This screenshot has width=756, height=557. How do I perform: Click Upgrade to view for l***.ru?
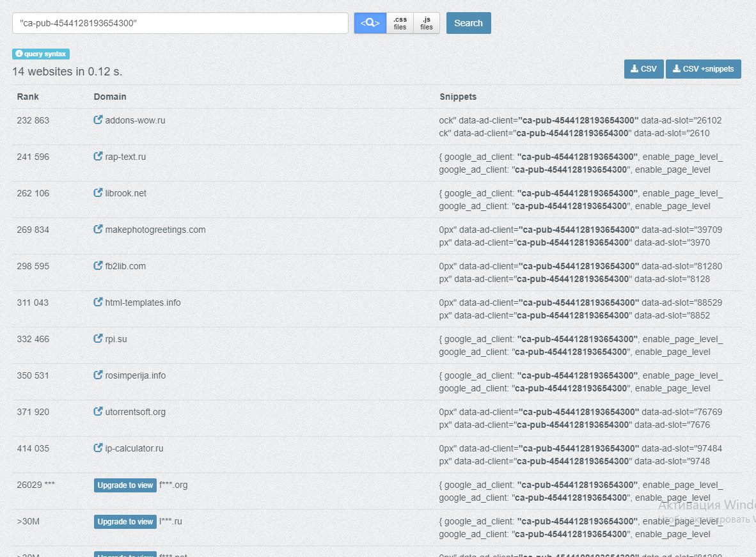(x=125, y=522)
